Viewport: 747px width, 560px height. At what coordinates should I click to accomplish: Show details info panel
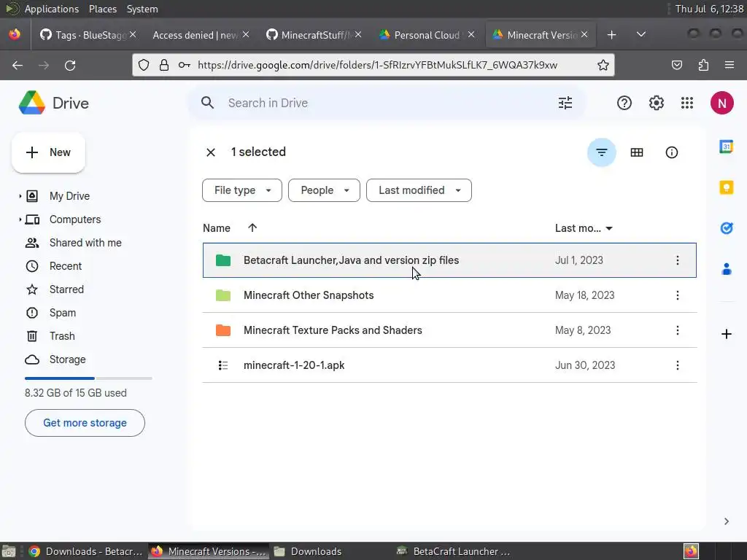[x=671, y=152]
